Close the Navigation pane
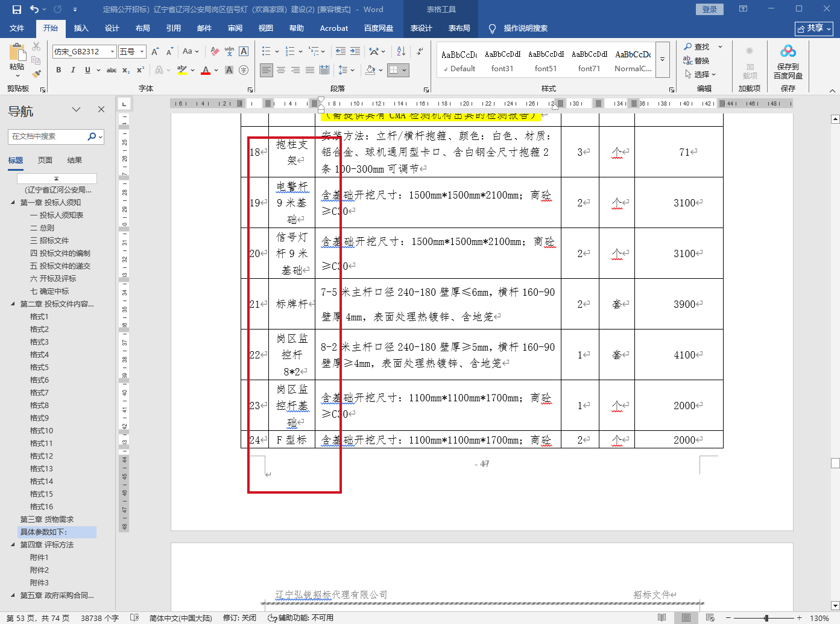Viewport: 840px width, 624px height. pyautogui.click(x=101, y=109)
